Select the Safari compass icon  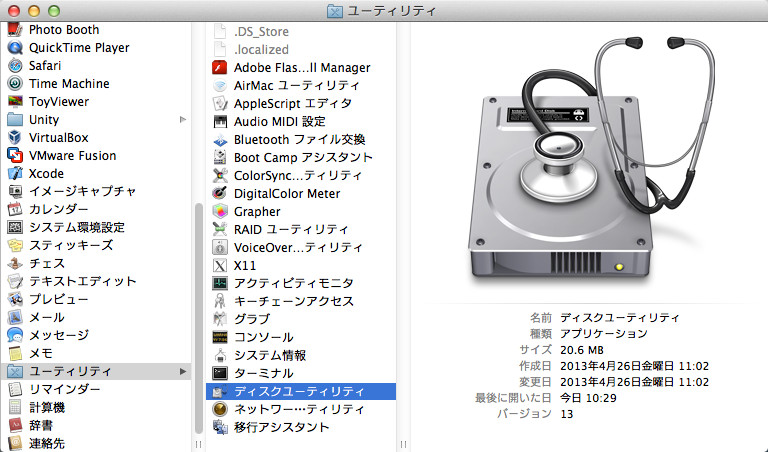tap(15, 66)
